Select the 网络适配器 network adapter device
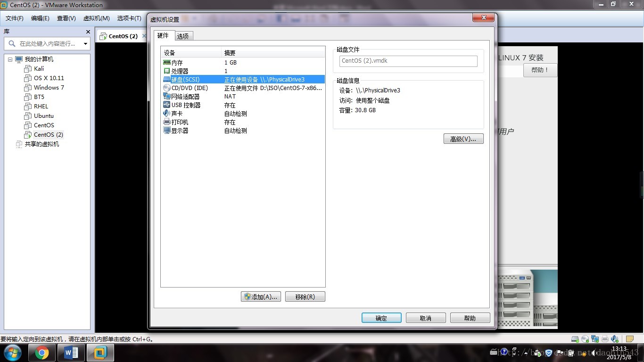Screen dimensions: 644x362 [243, 97]
